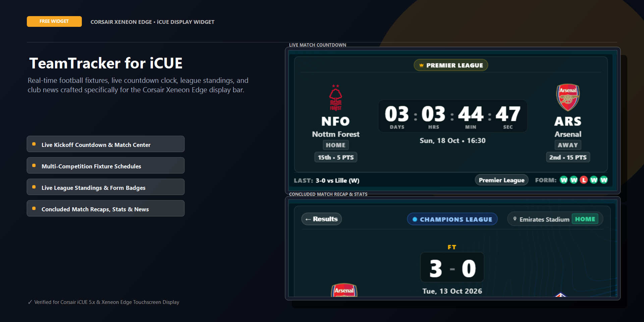644x322 pixels.
Task: Click the green HOME tag beside Emirates Stadium
Action: click(585, 219)
